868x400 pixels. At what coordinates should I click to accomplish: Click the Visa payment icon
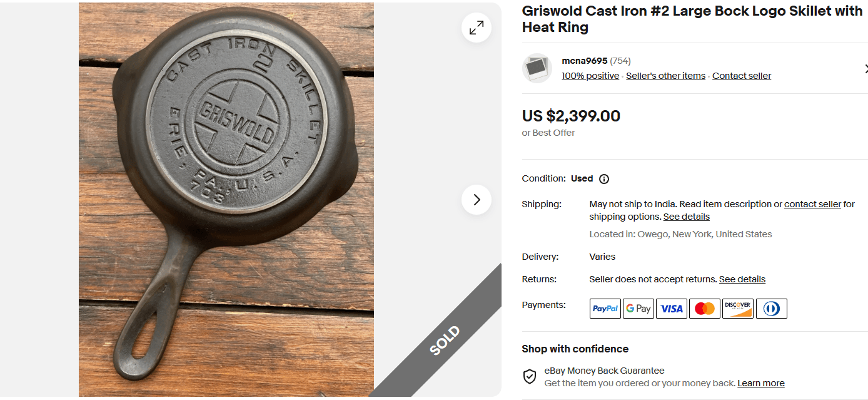coord(671,308)
